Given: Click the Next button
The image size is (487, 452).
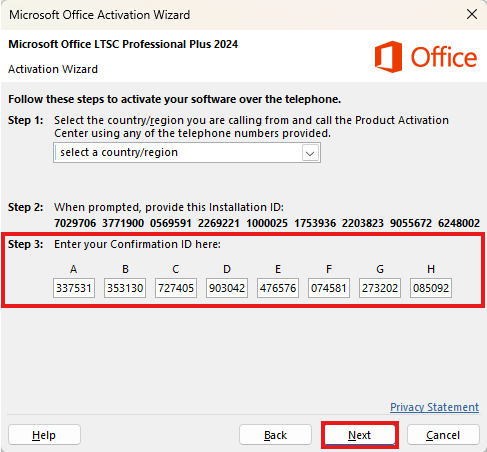Looking at the screenshot, I should click(x=359, y=435).
